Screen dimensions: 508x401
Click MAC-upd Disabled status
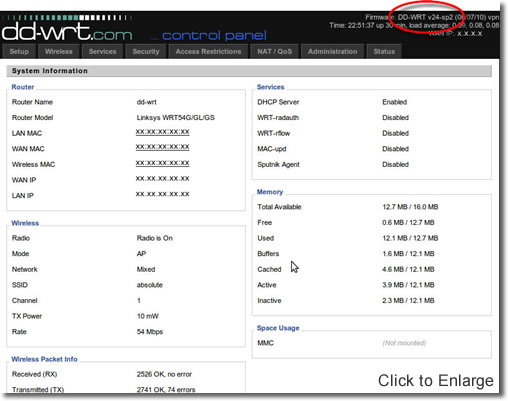(395, 149)
